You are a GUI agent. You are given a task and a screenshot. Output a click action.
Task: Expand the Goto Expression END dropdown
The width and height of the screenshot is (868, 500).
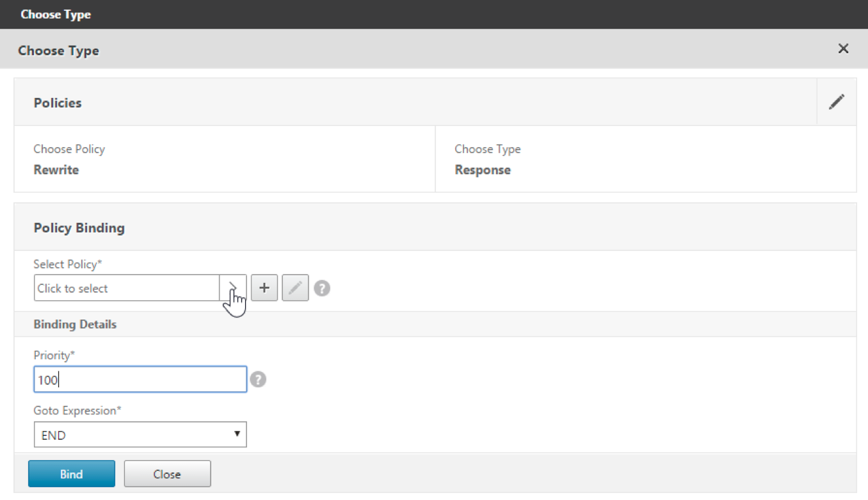[140, 435]
